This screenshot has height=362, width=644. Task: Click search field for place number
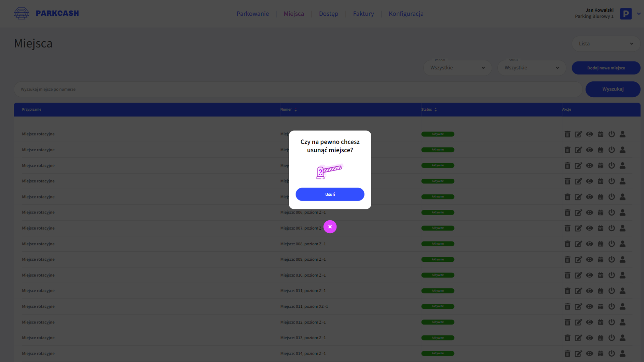point(298,89)
